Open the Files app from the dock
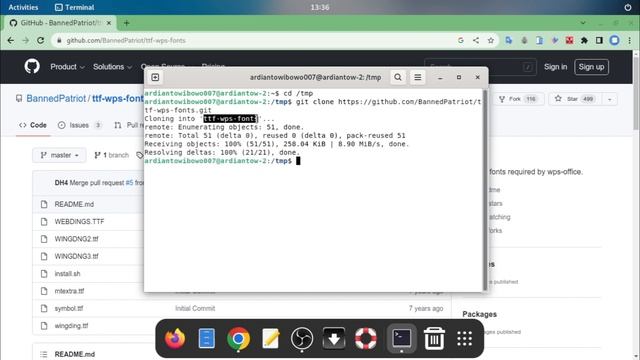 pos(207,338)
